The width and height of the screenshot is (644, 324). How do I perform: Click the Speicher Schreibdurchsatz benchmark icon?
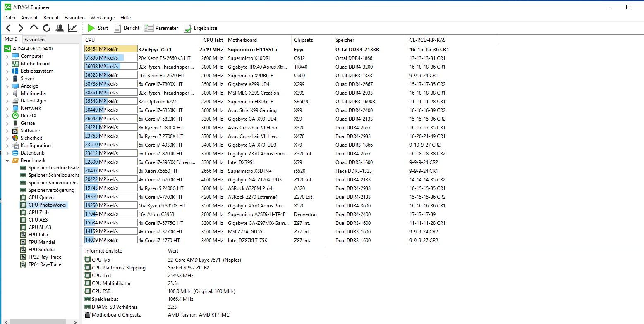(23, 175)
